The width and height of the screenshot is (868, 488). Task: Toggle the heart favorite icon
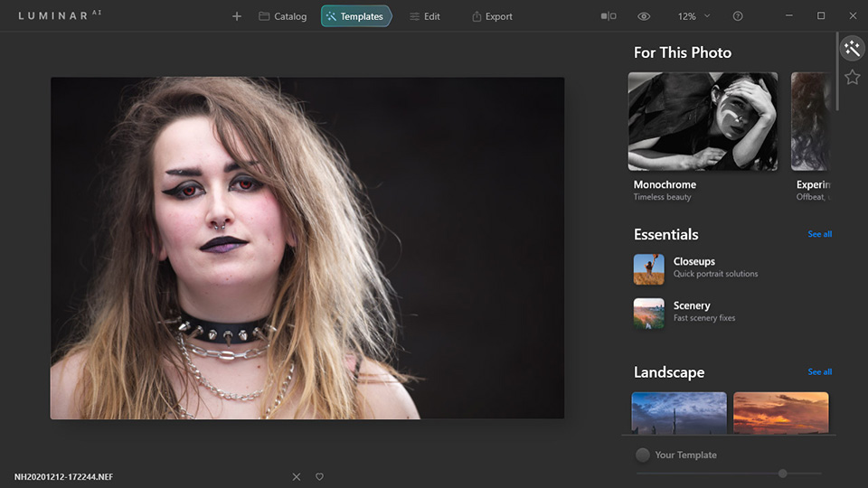point(319,476)
